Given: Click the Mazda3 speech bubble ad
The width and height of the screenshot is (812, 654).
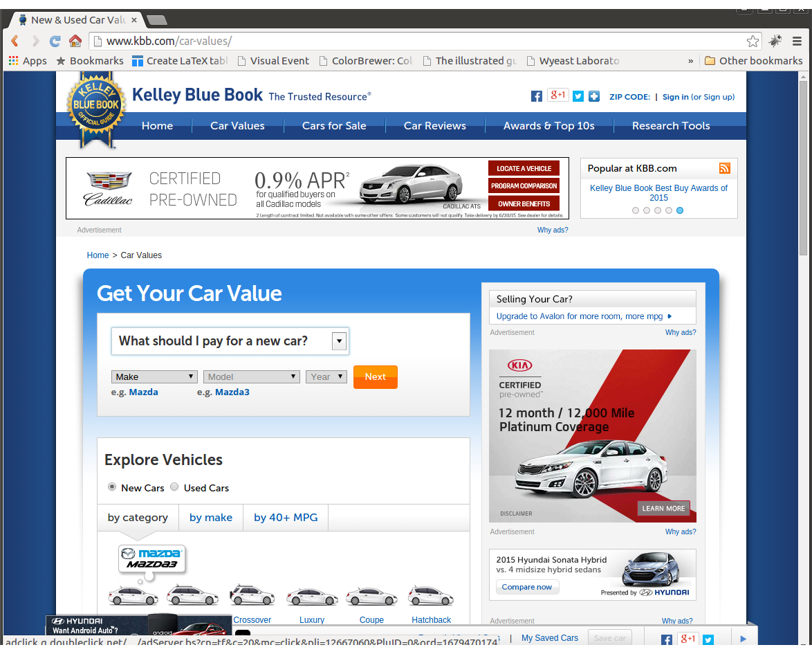Looking at the screenshot, I should point(152,559).
